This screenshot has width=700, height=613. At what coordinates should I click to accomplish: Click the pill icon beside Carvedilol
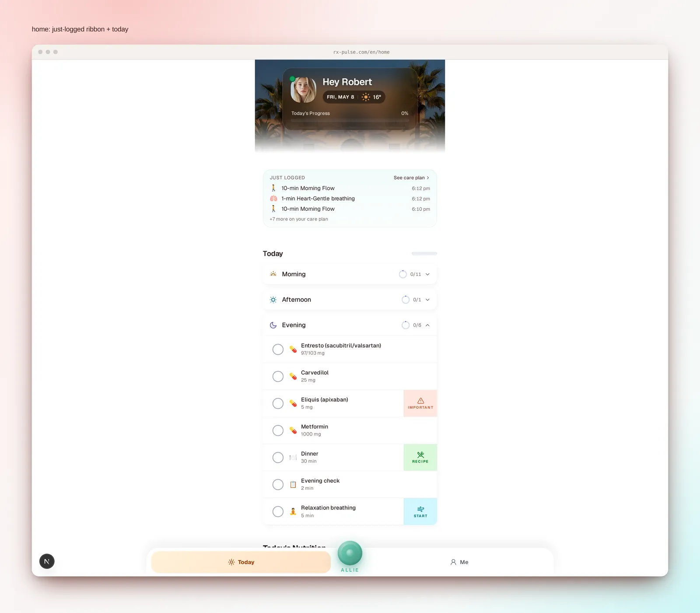point(293,376)
